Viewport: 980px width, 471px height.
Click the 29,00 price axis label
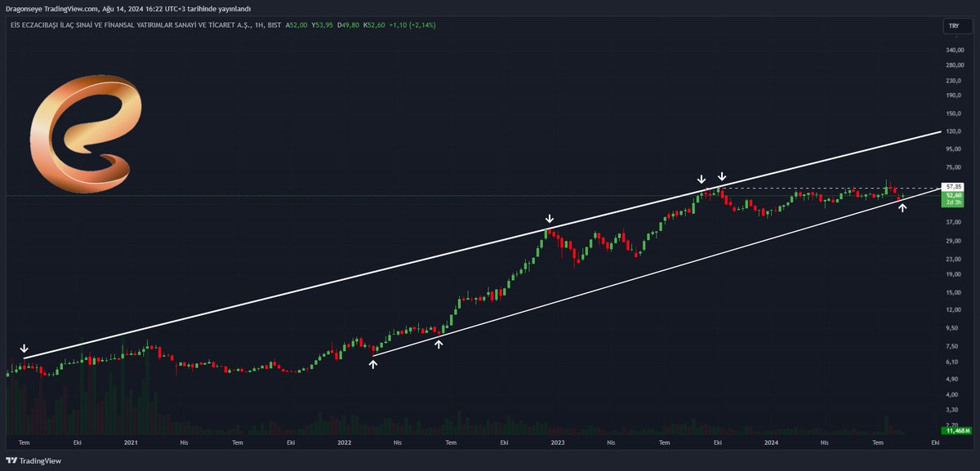(x=954, y=241)
